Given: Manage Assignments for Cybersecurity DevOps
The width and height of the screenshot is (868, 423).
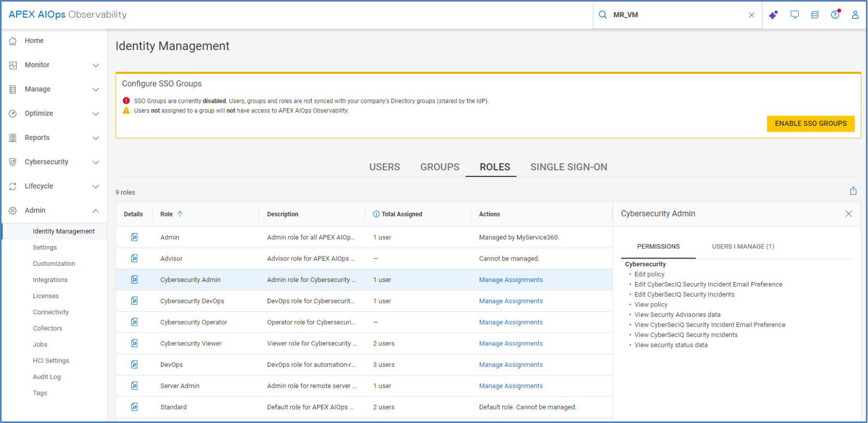Looking at the screenshot, I should (511, 301).
